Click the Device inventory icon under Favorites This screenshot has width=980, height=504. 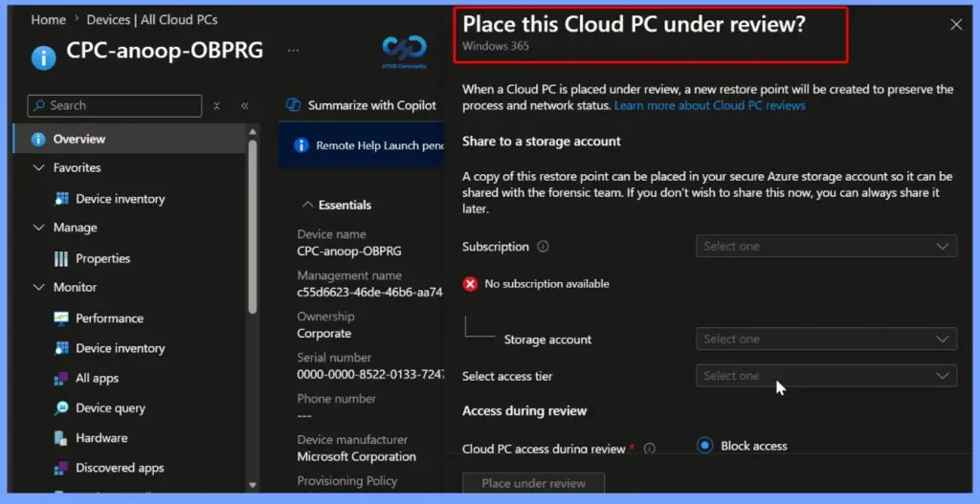tap(61, 199)
